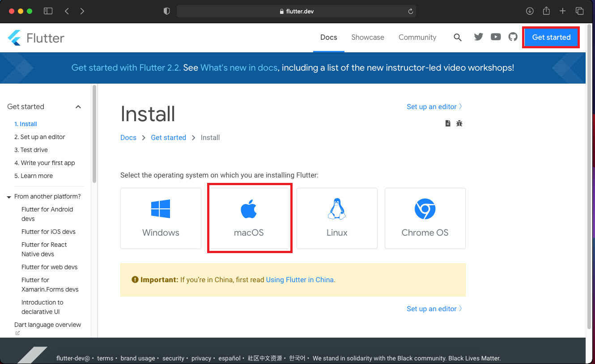
Task: Click the Flutter logo in the header
Action: click(x=36, y=38)
